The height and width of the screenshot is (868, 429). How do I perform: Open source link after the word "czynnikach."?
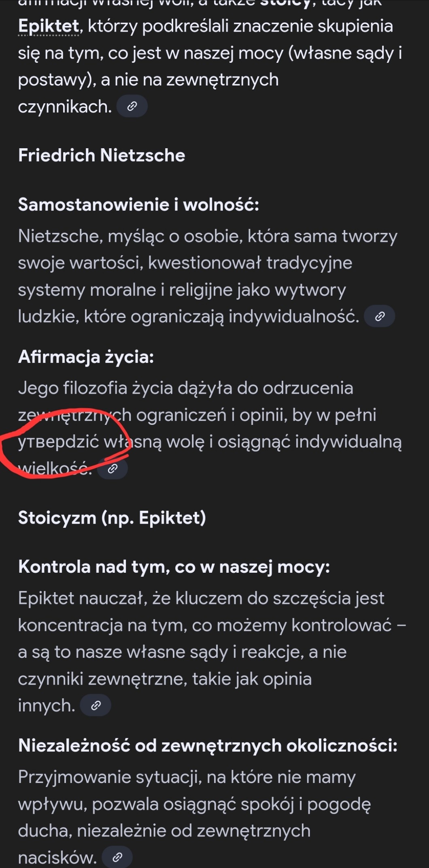(x=132, y=107)
